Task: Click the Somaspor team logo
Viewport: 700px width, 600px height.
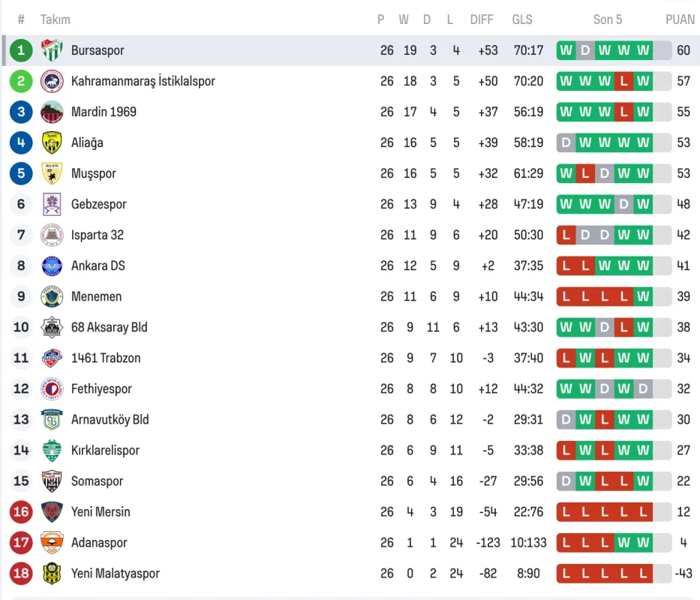Action: [52, 481]
